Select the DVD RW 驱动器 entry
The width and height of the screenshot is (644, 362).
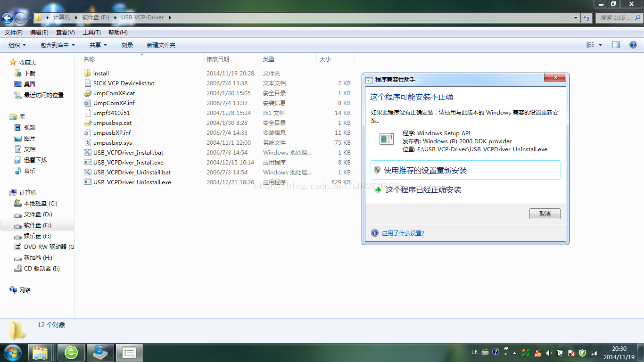tap(49, 247)
